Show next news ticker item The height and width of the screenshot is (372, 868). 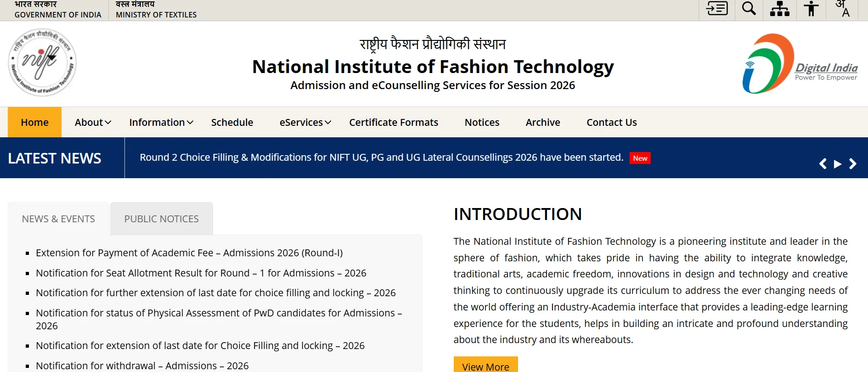[x=853, y=164]
